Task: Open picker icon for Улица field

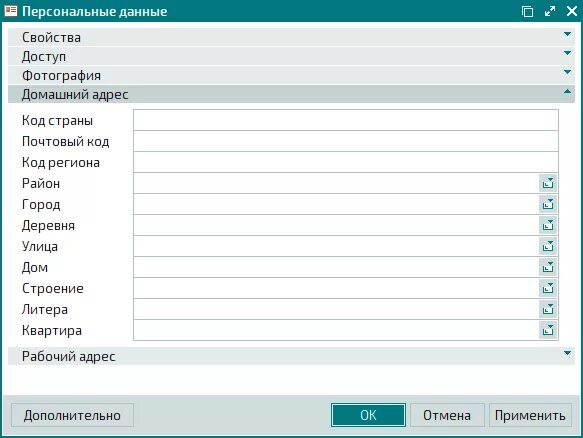Action: 548,246
